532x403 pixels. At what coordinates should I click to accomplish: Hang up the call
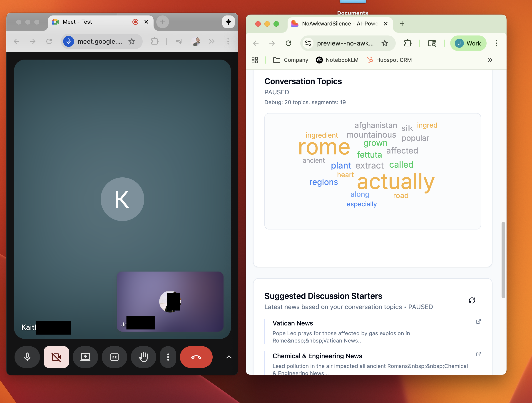(x=196, y=357)
